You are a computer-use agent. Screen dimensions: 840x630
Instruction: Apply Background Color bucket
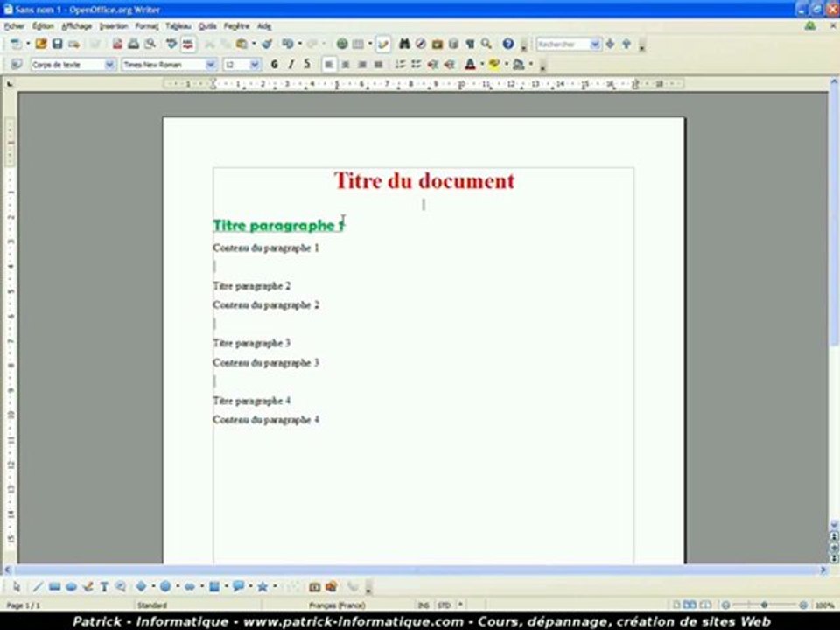pos(518,64)
